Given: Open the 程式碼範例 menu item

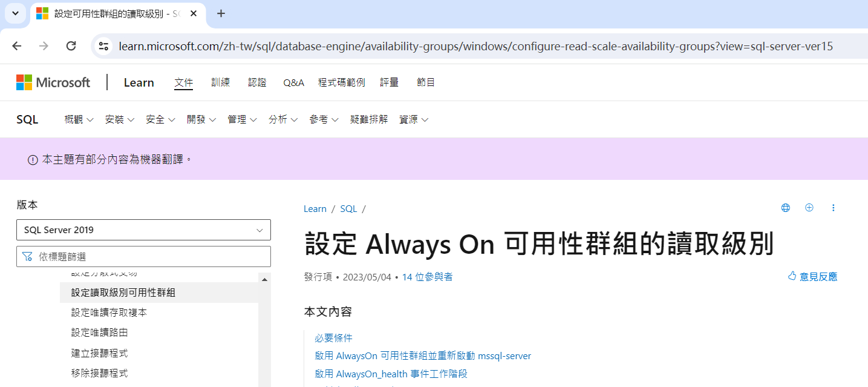Looking at the screenshot, I should click(x=342, y=82).
